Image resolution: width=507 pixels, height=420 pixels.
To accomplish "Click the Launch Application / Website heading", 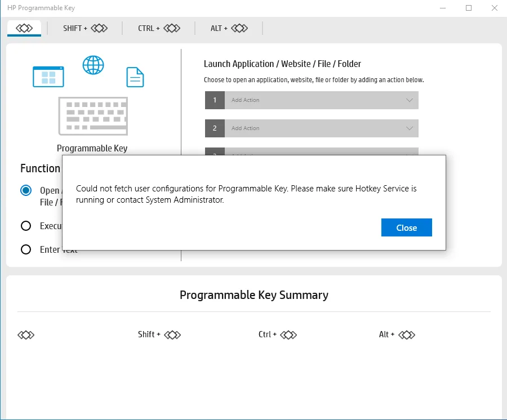I will coord(282,64).
